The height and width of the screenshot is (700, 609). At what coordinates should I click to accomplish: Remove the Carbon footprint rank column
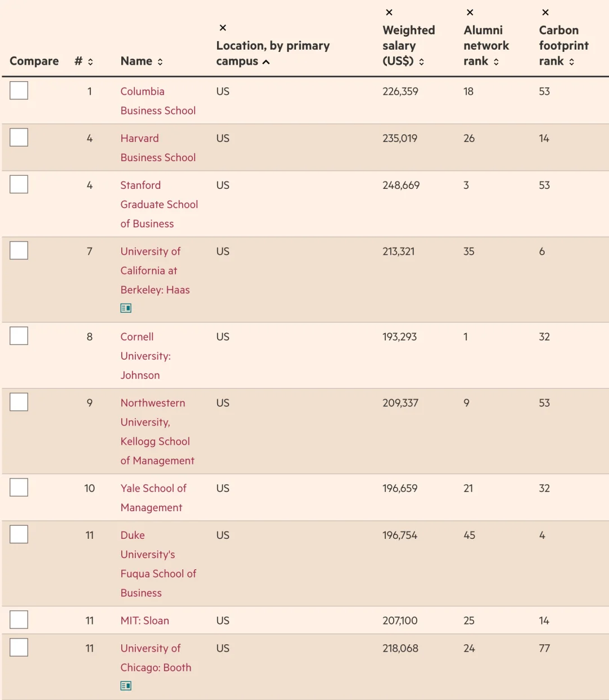[545, 12]
